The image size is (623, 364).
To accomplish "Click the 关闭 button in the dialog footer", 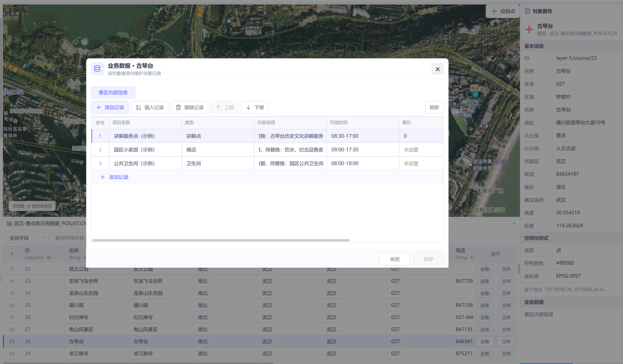I will click(395, 259).
